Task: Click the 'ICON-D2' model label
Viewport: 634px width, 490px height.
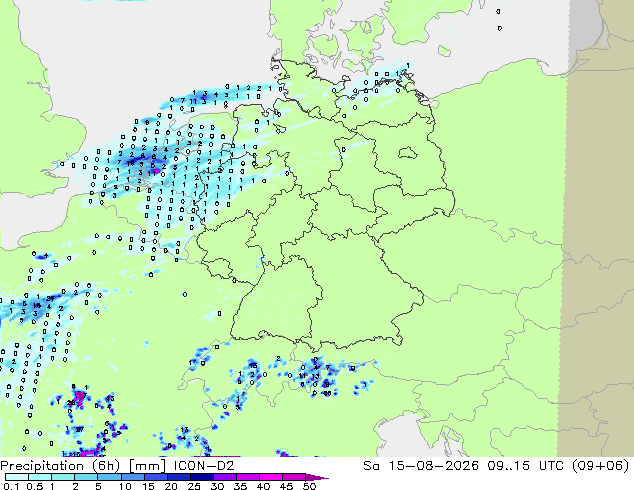Action: point(204,466)
